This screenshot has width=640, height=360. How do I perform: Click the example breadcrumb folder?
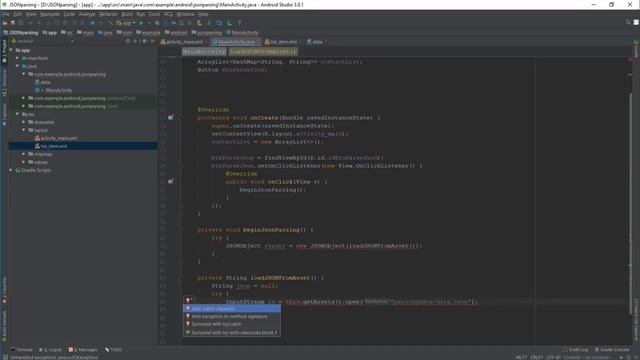(148, 33)
